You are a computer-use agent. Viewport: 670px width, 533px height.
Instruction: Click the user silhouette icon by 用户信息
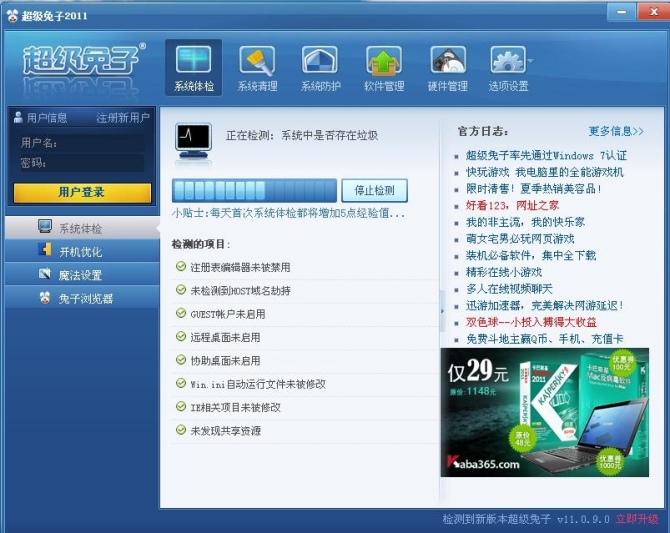[18, 117]
